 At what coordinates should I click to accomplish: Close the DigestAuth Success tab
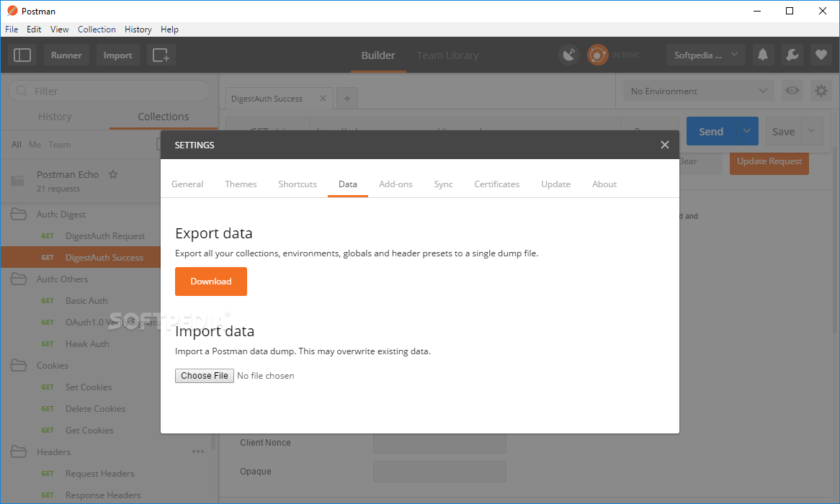click(x=323, y=98)
